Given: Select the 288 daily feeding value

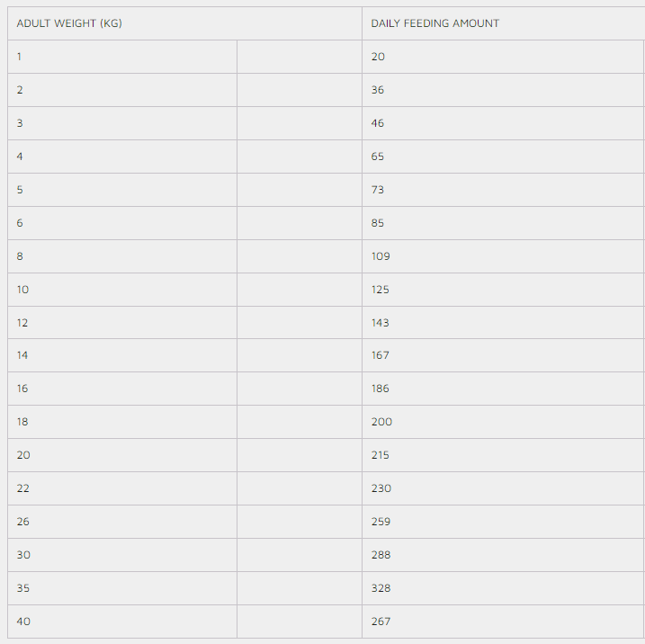Looking at the screenshot, I should pyautogui.click(x=381, y=555).
